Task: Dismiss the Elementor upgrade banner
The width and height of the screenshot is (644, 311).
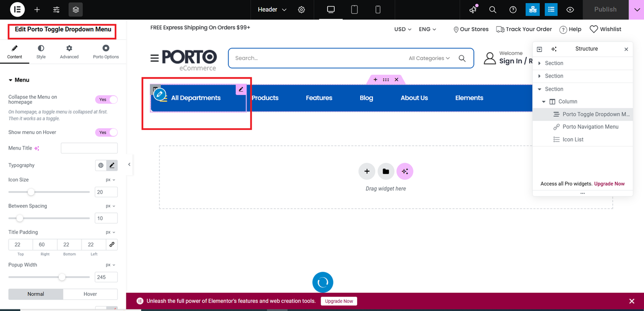Action: point(632,301)
